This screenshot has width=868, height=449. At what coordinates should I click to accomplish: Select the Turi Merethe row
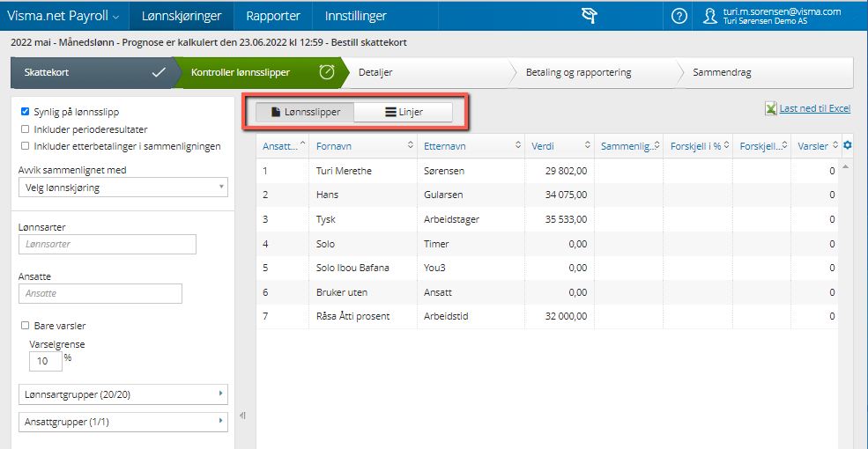[x=547, y=171]
